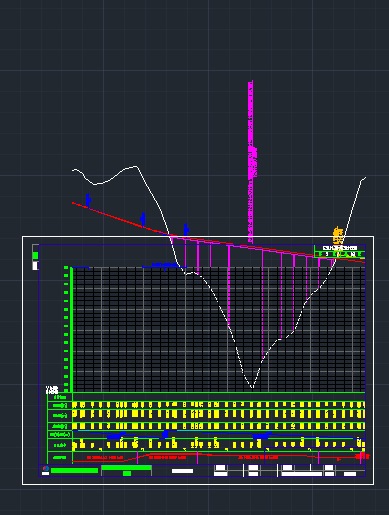This screenshot has height=515, width=389.
Task: Select the middle blue flag marker on red line
Action: point(143,219)
